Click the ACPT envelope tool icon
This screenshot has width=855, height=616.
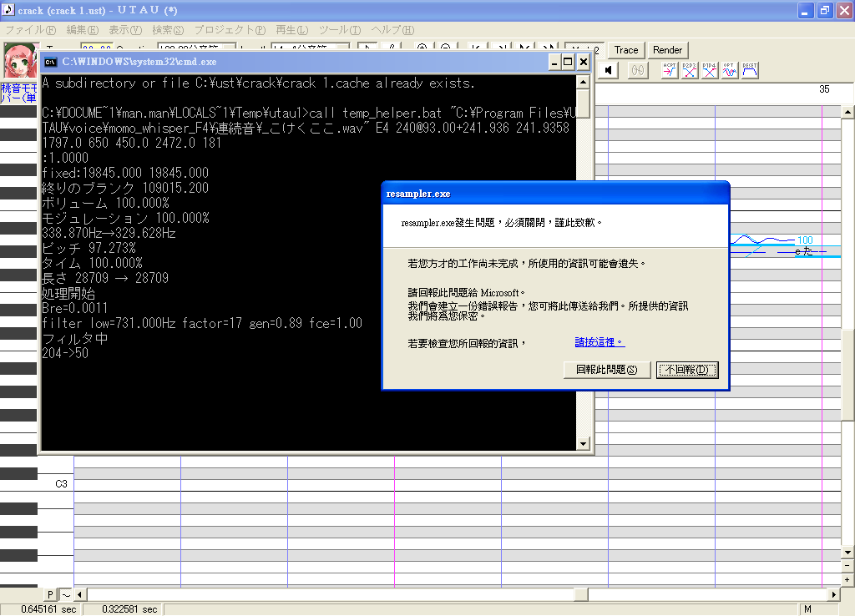pos(669,70)
